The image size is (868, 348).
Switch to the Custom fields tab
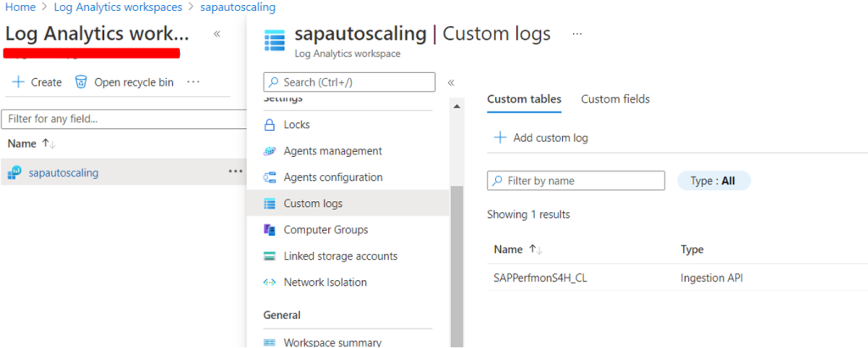point(615,99)
